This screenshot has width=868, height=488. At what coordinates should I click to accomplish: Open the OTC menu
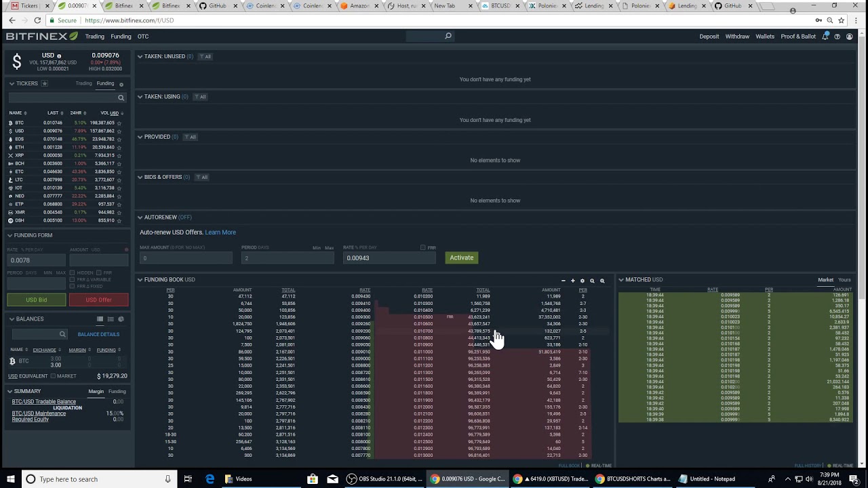pos(143,37)
